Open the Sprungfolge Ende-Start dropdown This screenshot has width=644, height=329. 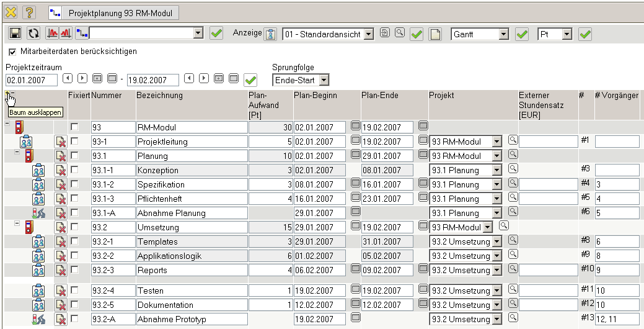pyautogui.click(x=324, y=80)
